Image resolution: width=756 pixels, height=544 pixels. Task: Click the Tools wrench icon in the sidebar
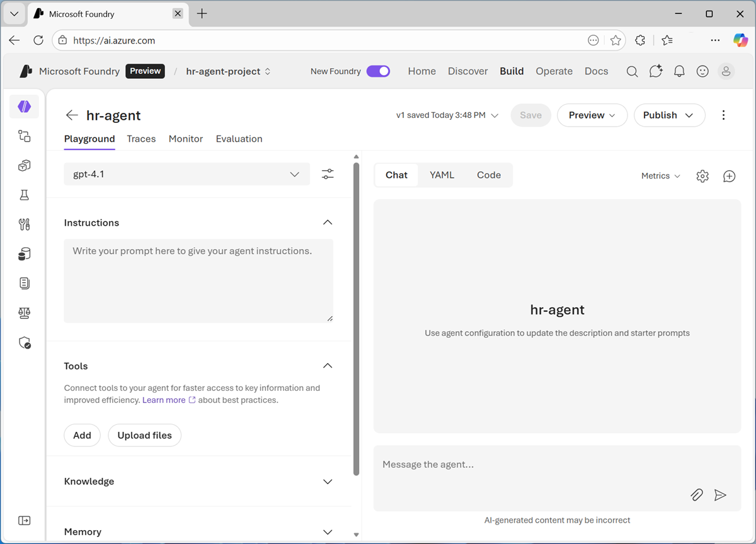(x=24, y=224)
